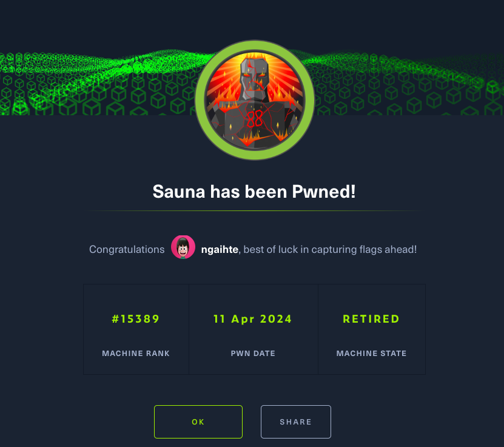Click the green cube banner left of avatar

(96, 84)
